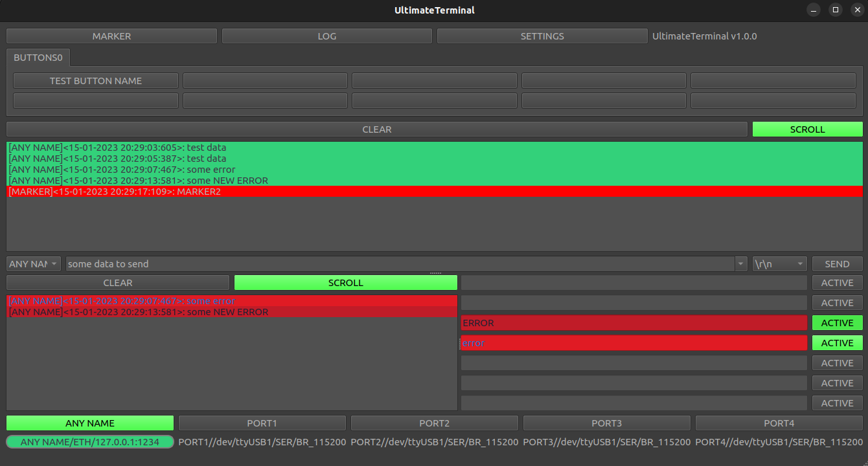Open the \r\n line-ending dropdown
Screen dimensions: 868x466
(x=778, y=263)
